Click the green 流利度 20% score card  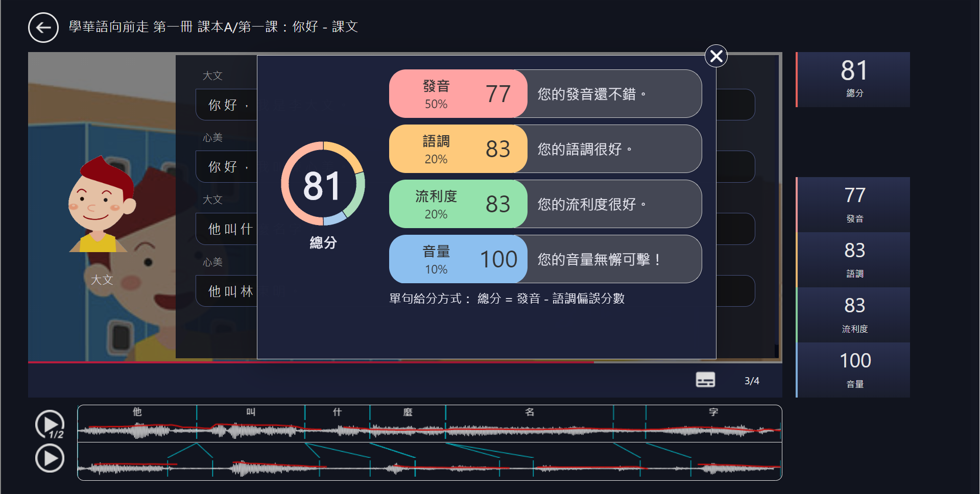pos(458,204)
